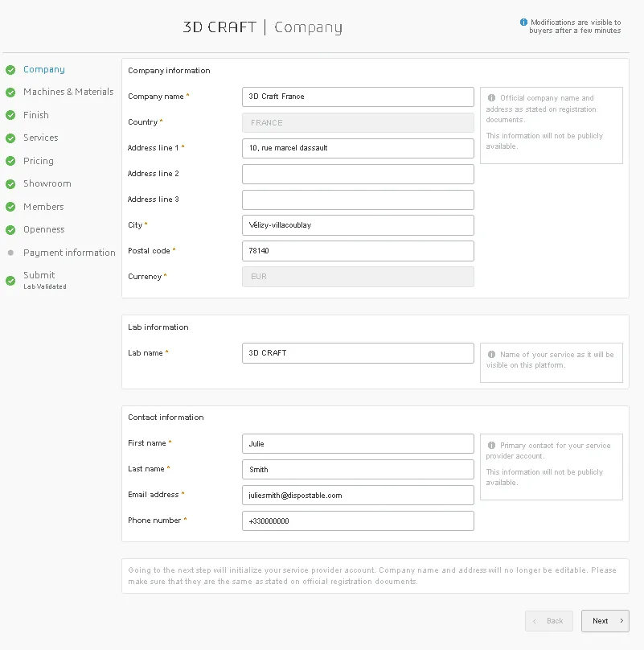The height and width of the screenshot is (650, 644).
Task: Click the green checkmark next to Pricing
Action: (10, 161)
